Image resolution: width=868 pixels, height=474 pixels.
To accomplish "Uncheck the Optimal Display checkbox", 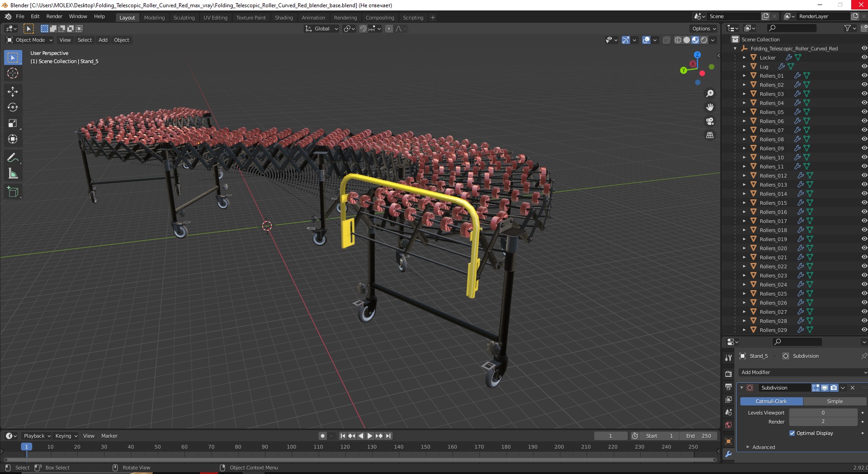I will (x=792, y=433).
